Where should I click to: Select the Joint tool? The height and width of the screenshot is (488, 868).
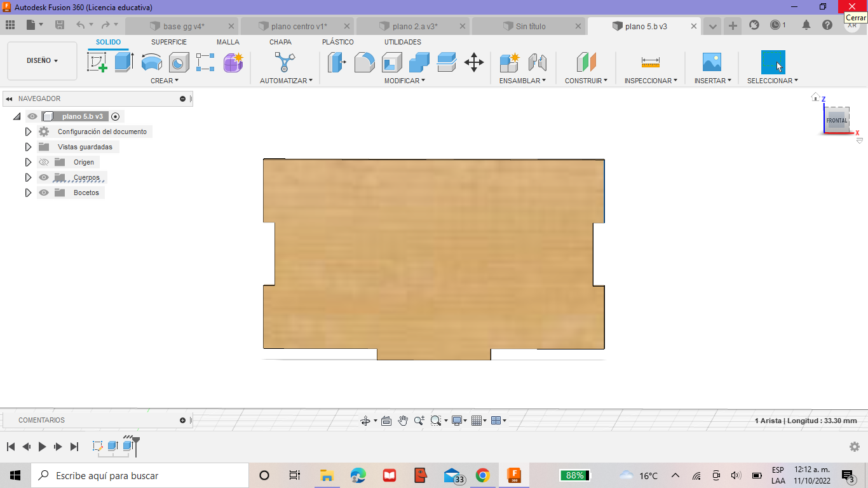click(x=538, y=62)
